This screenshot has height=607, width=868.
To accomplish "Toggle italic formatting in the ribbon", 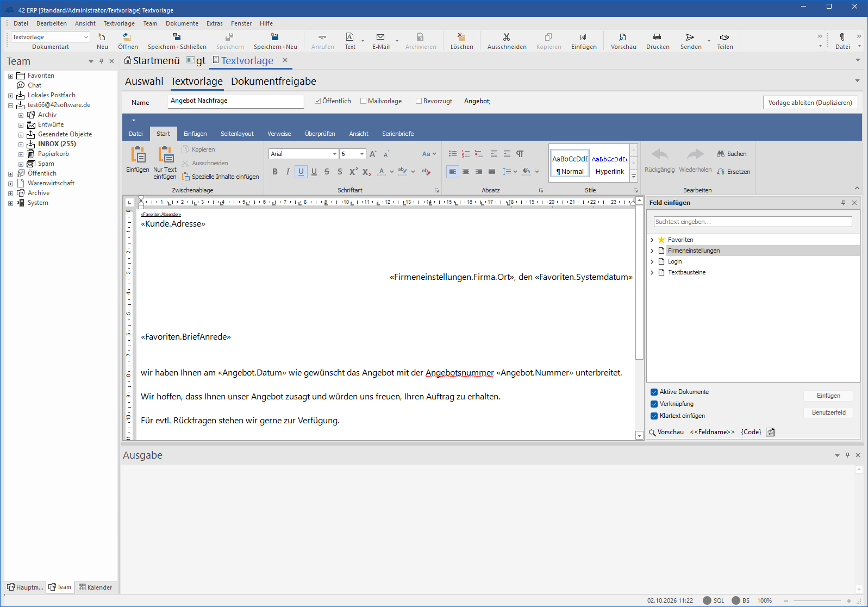I will [x=288, y=172].
